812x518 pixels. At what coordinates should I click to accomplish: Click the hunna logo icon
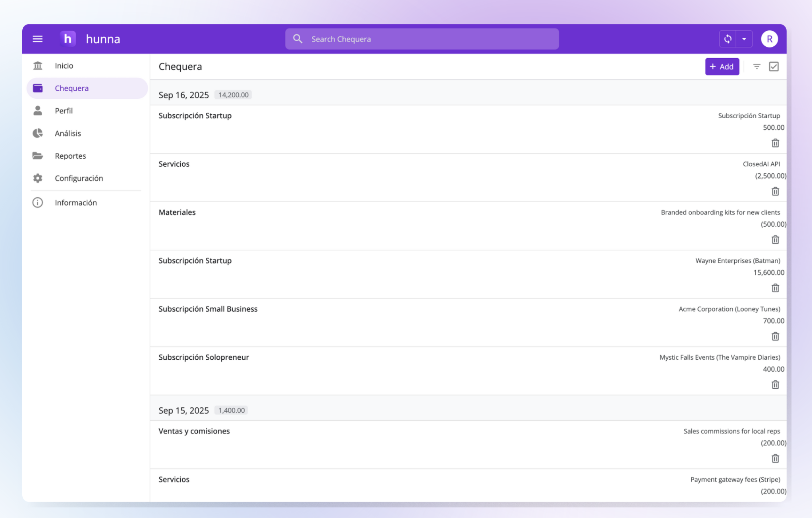coord(68,39)
